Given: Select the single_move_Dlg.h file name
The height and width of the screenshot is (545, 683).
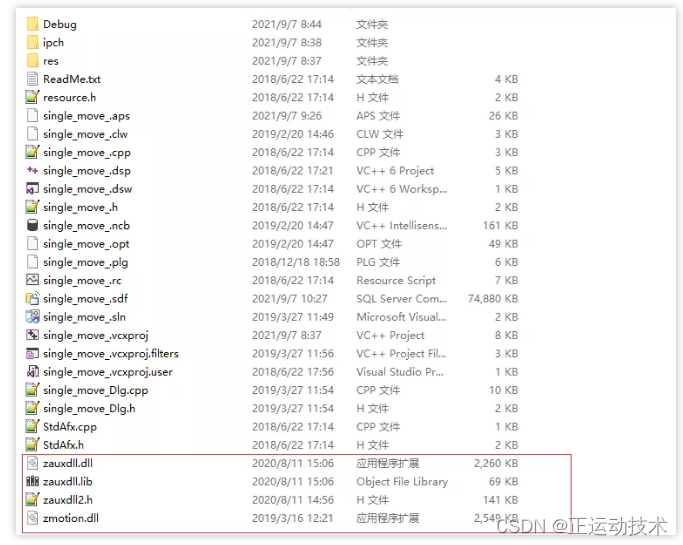Looking at the screenshot, I should pyautogui.click(x=89, y=409).
